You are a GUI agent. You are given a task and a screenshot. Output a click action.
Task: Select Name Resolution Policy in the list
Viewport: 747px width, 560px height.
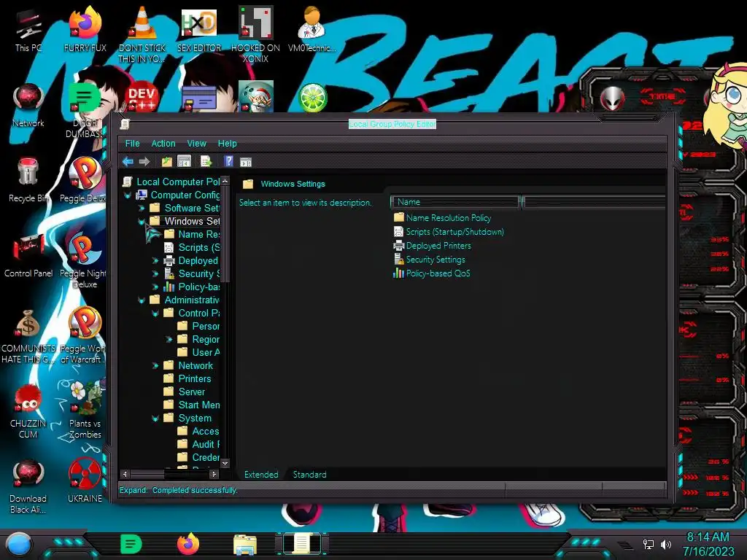pyautogui.click(x=443, y=217)
